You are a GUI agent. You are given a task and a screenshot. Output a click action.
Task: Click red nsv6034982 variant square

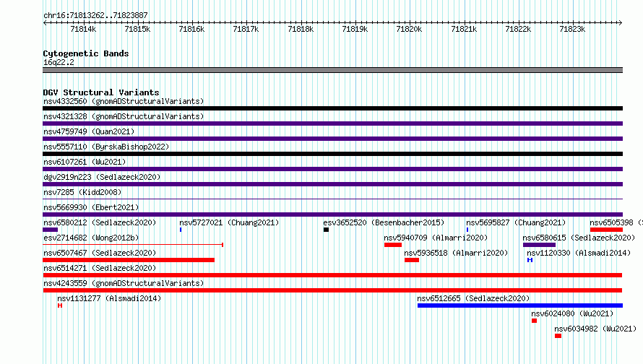tap(558, 336)
